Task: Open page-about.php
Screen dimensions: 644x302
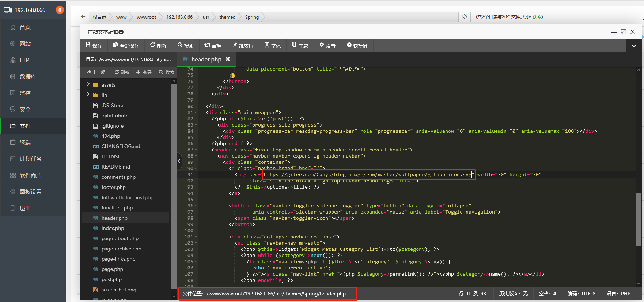Action: [x=120, y=238]
